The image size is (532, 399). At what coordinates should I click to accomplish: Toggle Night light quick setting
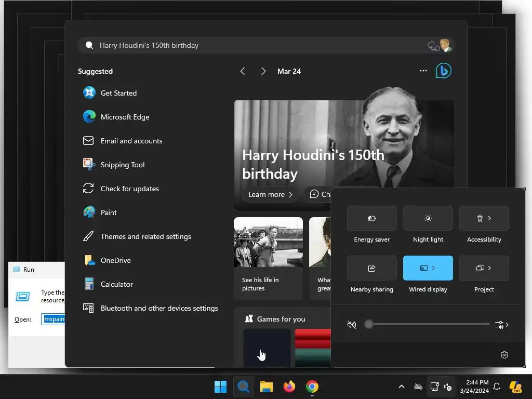pos(428,218)
